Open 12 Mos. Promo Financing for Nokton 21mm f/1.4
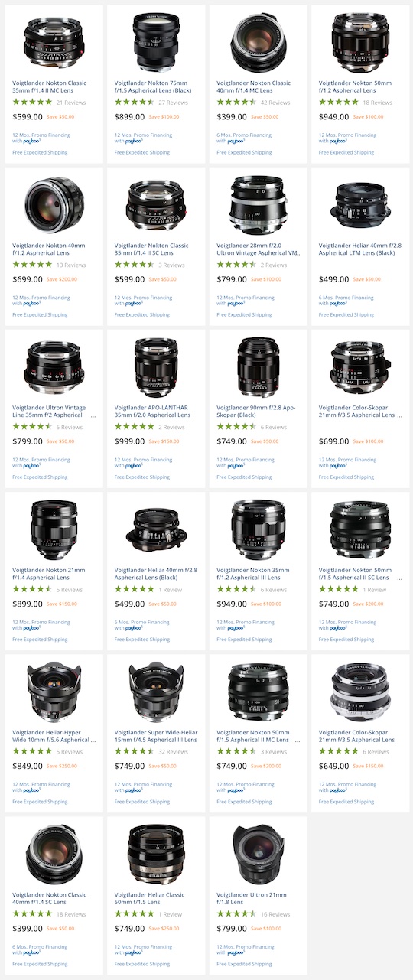413x980 pixels. tap(41, 622)
